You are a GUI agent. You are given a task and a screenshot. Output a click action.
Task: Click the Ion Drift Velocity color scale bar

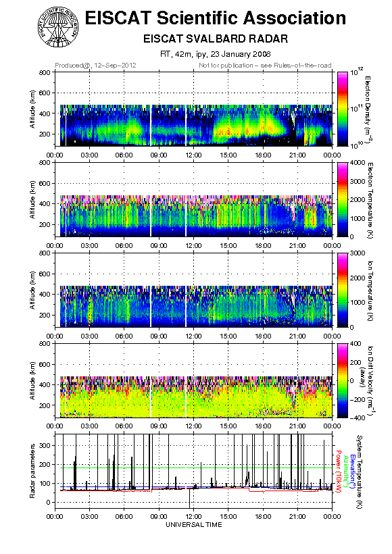(343, 380)
